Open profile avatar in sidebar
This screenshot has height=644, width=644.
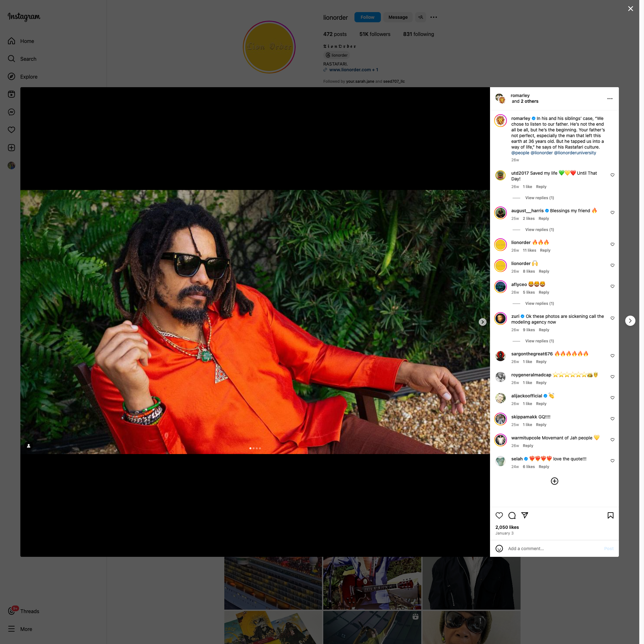pyautogui.click(x=12, y=165)
